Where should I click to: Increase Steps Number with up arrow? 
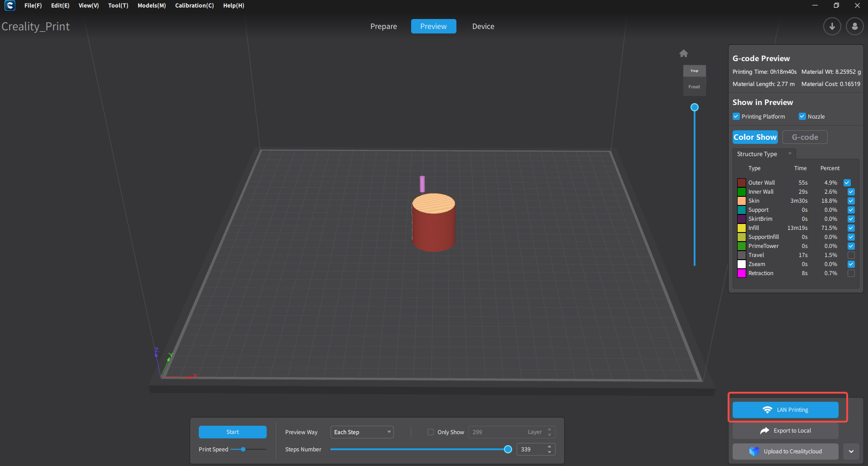click(549, 447)
